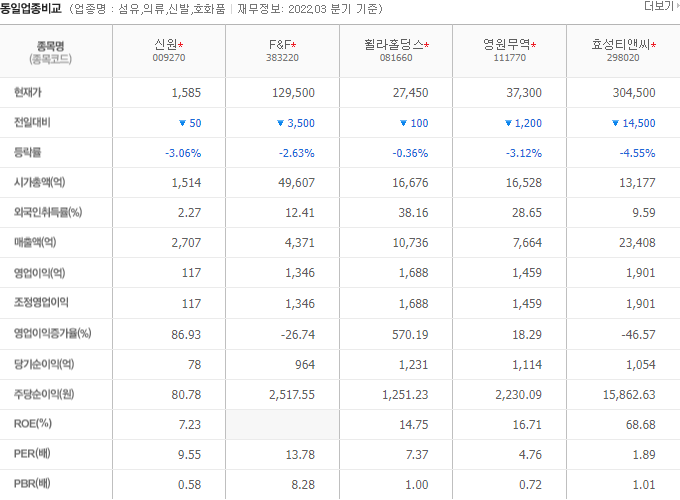Click the 당기순이익(억) row label
The height and width of the screenshot is (500, 680).
click(44, 364)
